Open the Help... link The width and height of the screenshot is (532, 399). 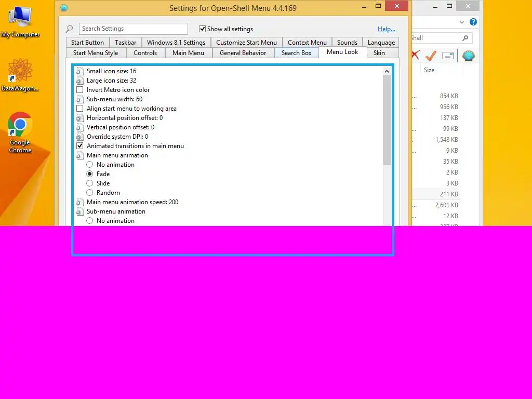(x=387, y=29)
